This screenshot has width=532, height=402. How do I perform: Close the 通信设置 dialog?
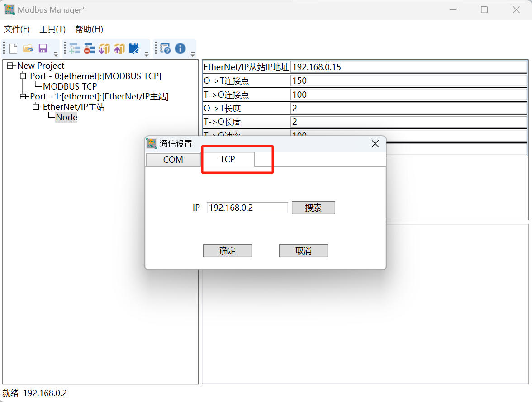coord(375,143)
